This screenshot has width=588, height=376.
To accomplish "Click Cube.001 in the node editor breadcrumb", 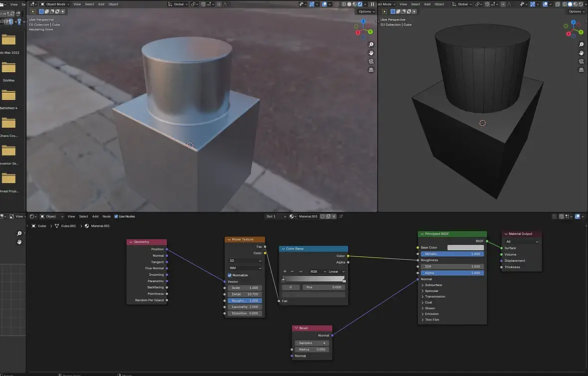I will coord(68,226).
